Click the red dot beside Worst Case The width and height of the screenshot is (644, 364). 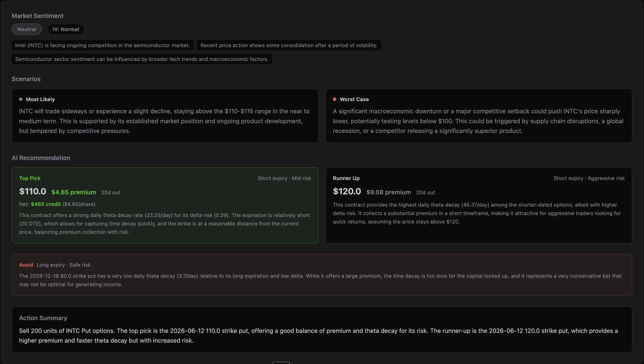coord(334,99)
